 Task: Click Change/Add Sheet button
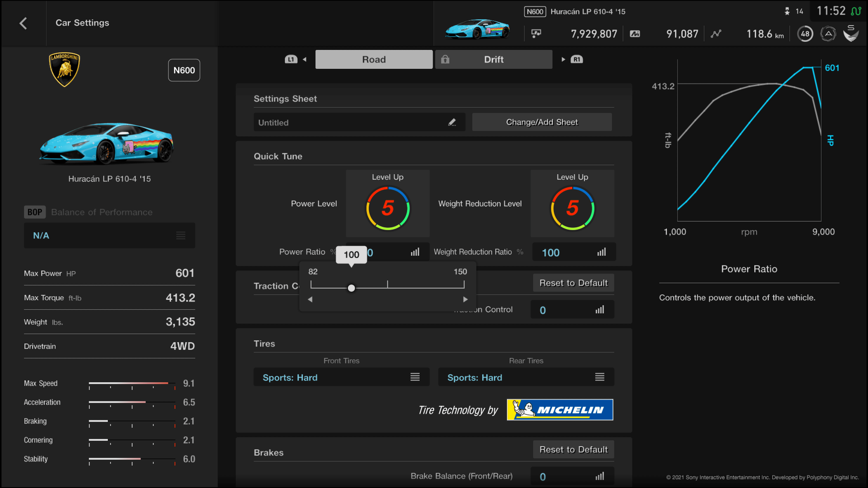pos(542,122)
